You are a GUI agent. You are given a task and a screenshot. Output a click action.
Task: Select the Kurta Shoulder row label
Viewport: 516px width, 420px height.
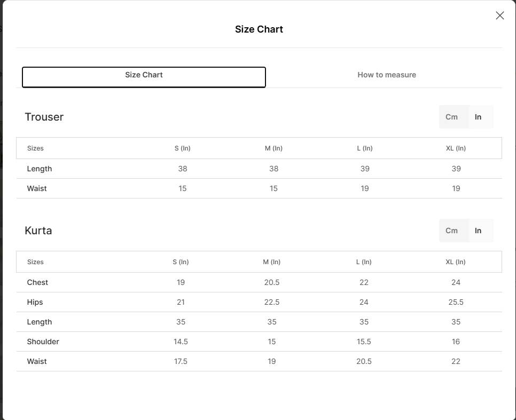tap(43, 342)
